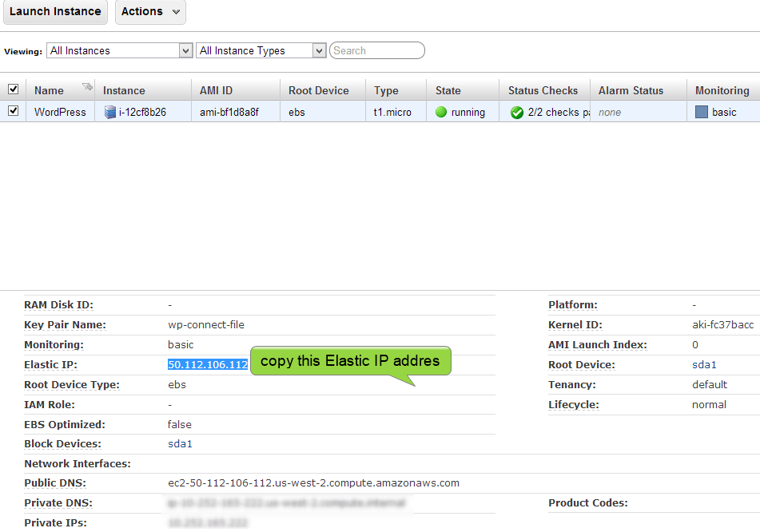Click the Key Pair Name label
Screen dimensions: 760x532
click(x=65, y=325)
